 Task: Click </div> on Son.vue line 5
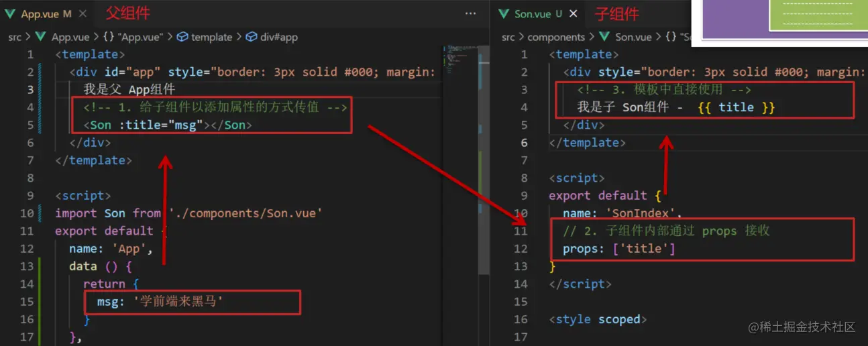click(x=584, y=125)
